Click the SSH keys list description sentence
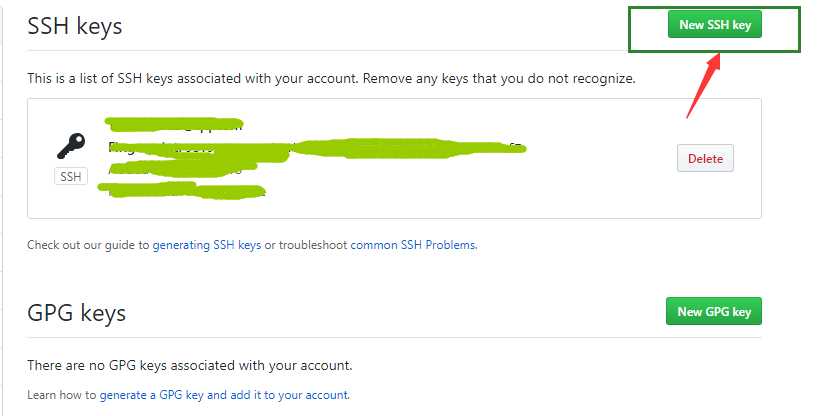 click(331, 78)
